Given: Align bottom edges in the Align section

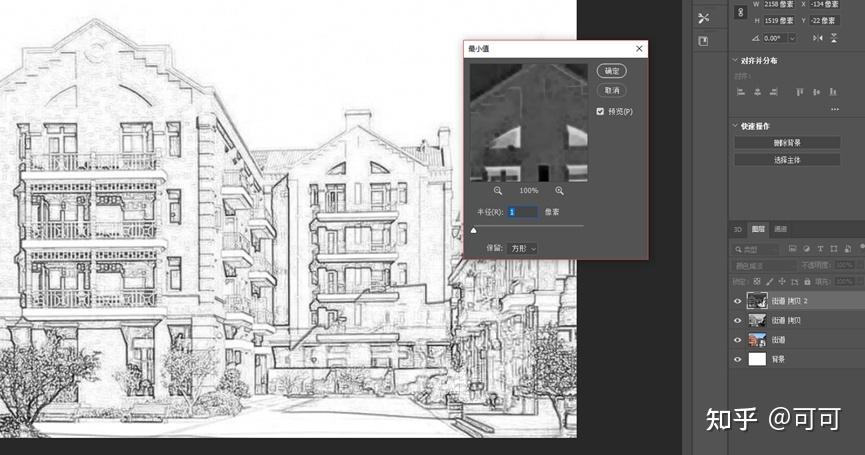Looking at the screenshot, I should [832, 92].
